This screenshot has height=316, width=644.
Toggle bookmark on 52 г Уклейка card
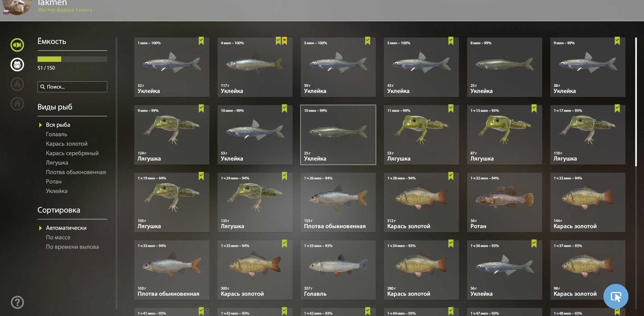pos(201,41)
